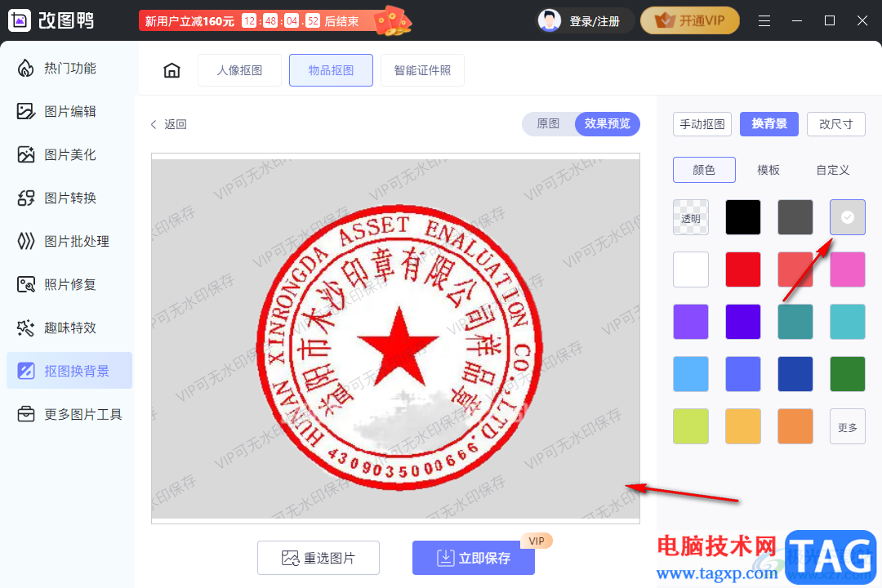Choose the navy blue background swatch
Screen dimensions: 882x588
795,374
